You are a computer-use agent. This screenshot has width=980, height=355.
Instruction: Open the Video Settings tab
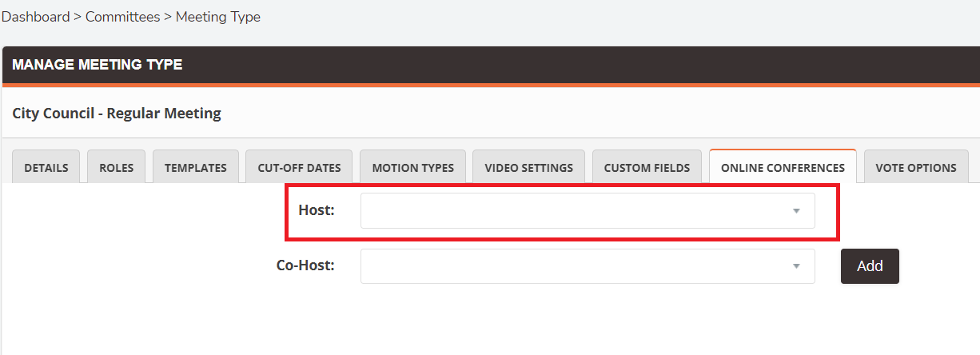(x=528, y=167)
